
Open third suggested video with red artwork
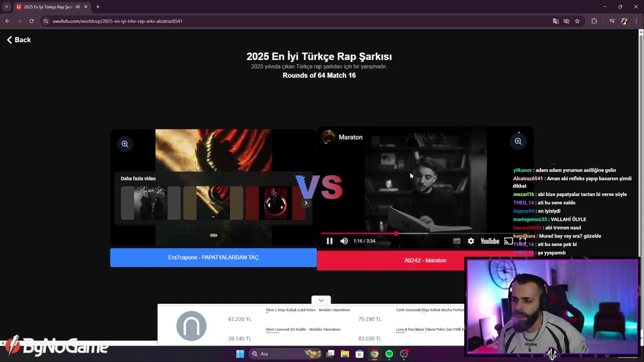click(276, 203)
